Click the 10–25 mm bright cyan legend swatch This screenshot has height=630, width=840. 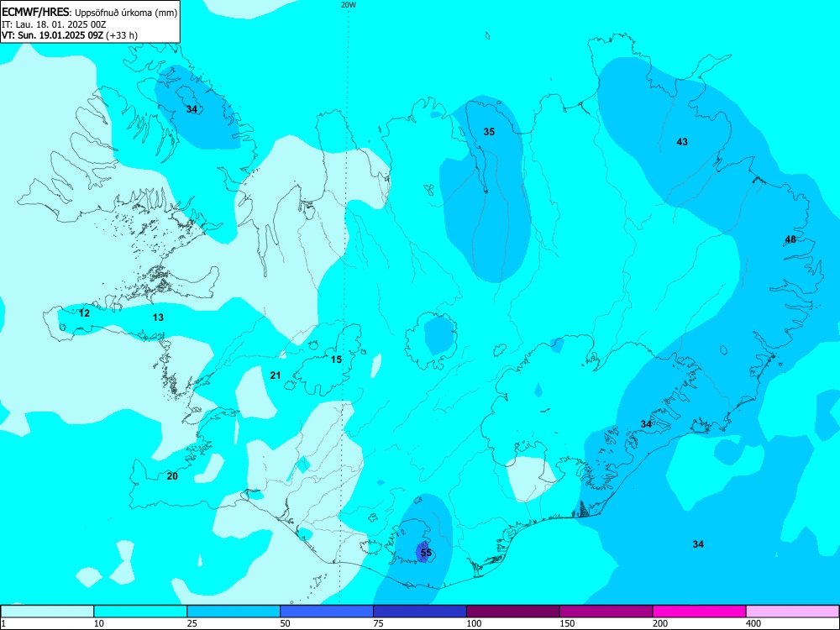pos(140,612)
